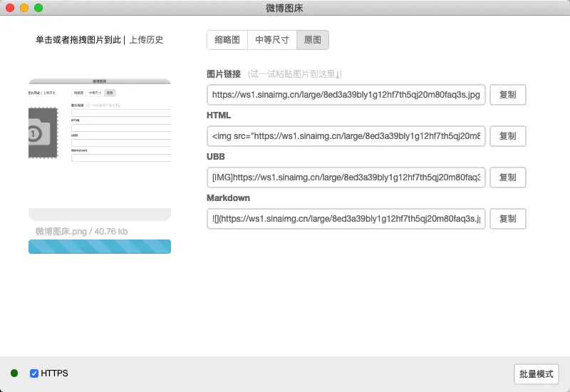This screenshot has width=570, height=392.
Task: Click the 试一试粘贴图片到这里 hint text
Action: tap(295, 74)
